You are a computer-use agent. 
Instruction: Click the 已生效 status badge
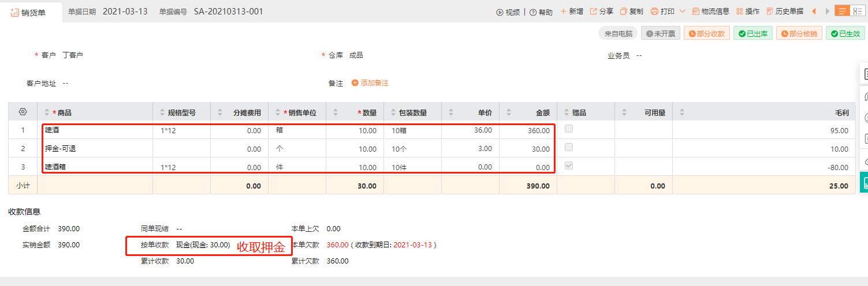point(845,33)
